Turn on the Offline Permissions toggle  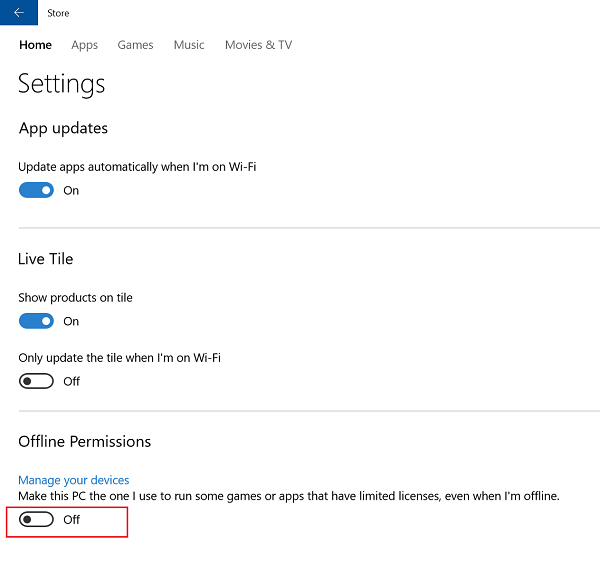(x=36, y=520)
